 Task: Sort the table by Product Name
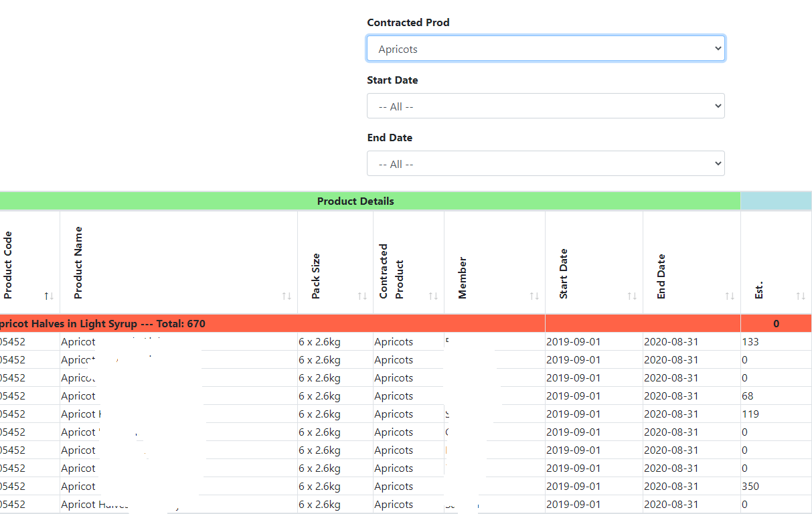coord(286,295)
